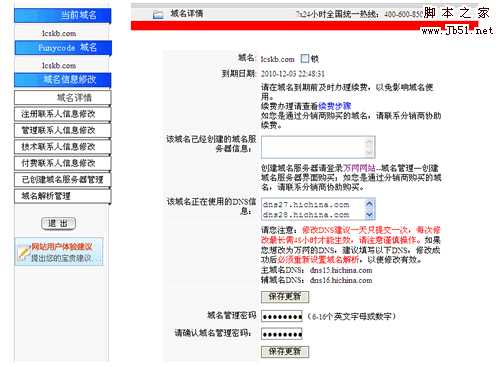The height and width of the screenshot is (367, 500).
Task: Click the 域名详情 page title
Action: tap(187, 14)
